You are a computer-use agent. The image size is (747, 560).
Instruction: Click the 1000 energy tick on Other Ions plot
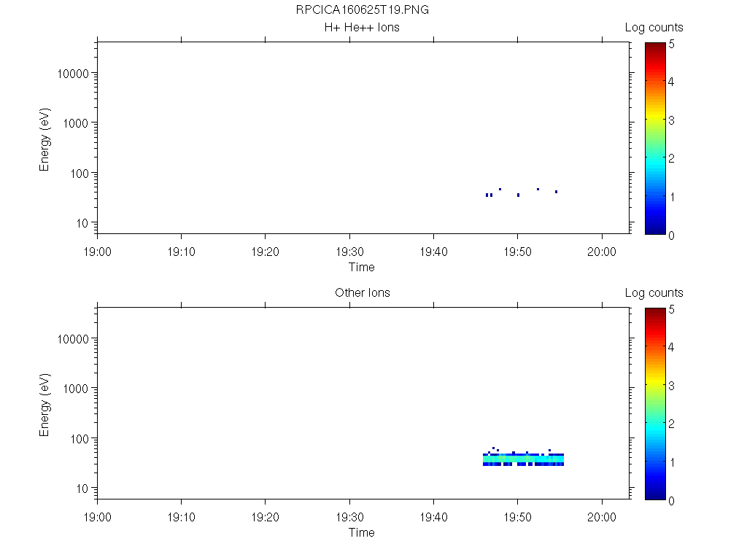(76, 389)
